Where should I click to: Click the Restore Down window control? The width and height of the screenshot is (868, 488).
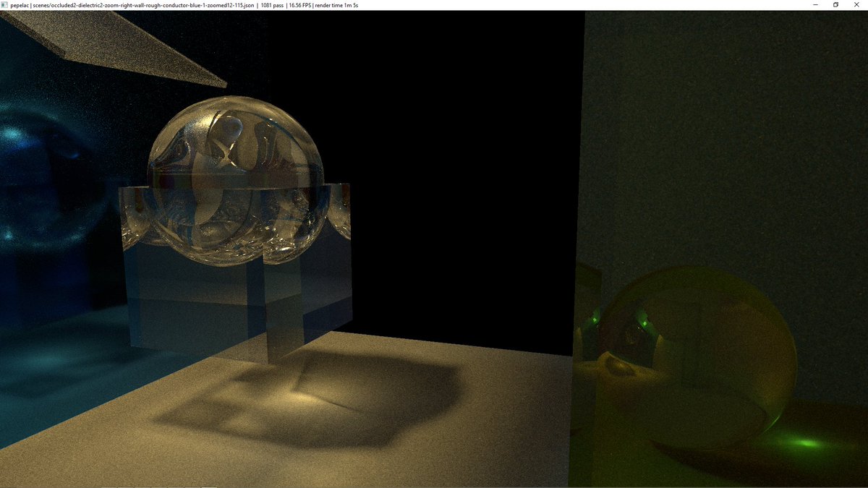pos(836,5)
